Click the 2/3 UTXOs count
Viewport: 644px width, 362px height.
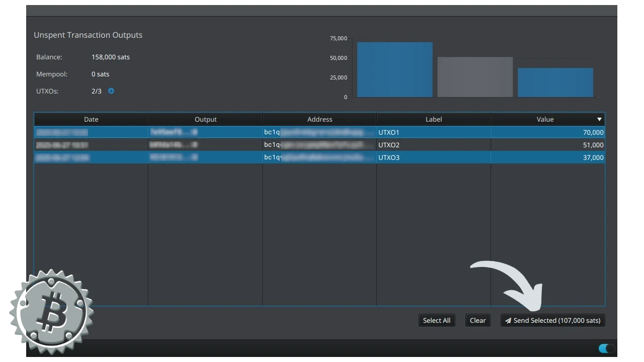97,91
